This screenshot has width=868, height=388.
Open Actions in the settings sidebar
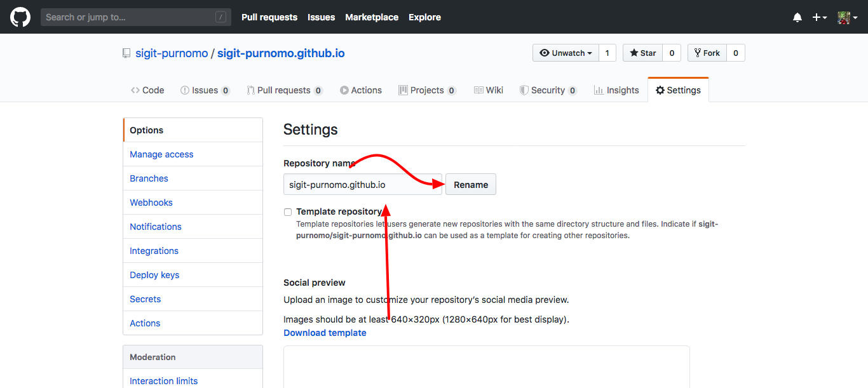pos(193,323)
